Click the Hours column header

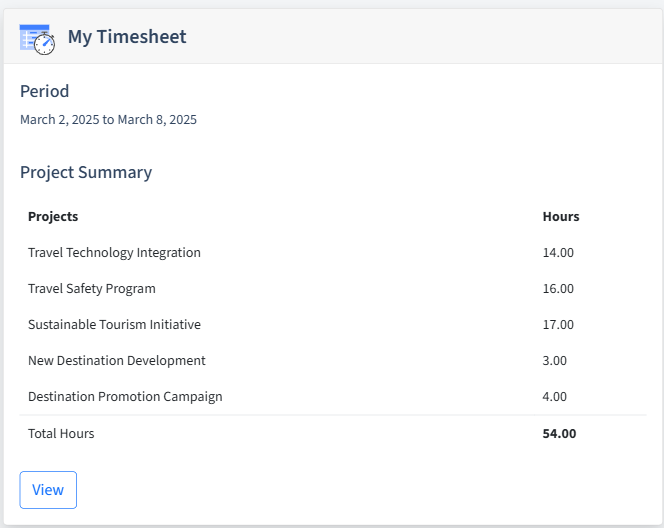(561, 216)
